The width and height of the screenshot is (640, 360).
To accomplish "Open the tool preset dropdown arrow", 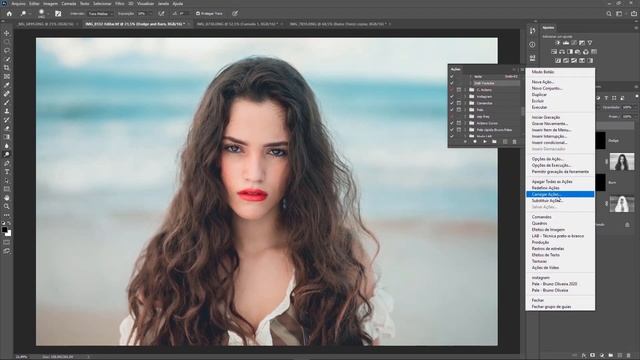I will click(29, 13).
